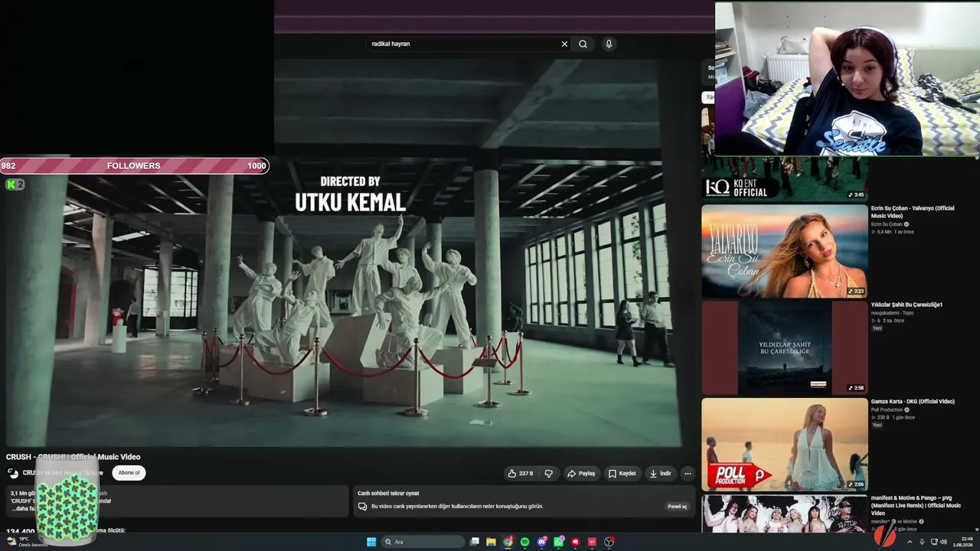Click the 'Canlı sohbeti tekrar oynat' heading

[388, 494]
